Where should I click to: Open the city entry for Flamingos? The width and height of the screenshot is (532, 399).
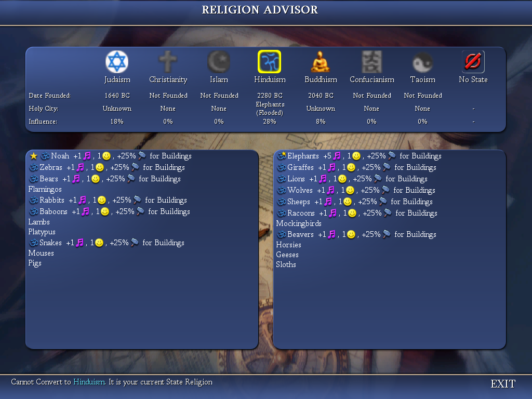pos(45,190)
